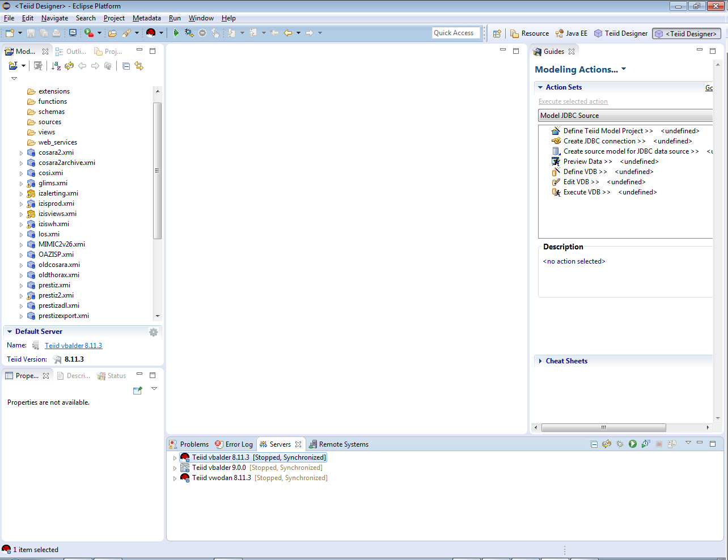Click the Quick Access search field
This screenshot has height=560, width=728.
coord(455,33)
